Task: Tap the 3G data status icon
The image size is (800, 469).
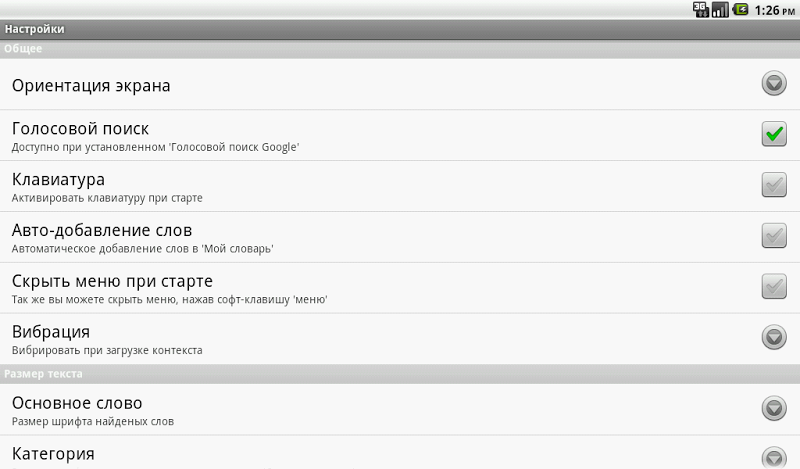Action: pyautogui.click(x=701, y=9)
